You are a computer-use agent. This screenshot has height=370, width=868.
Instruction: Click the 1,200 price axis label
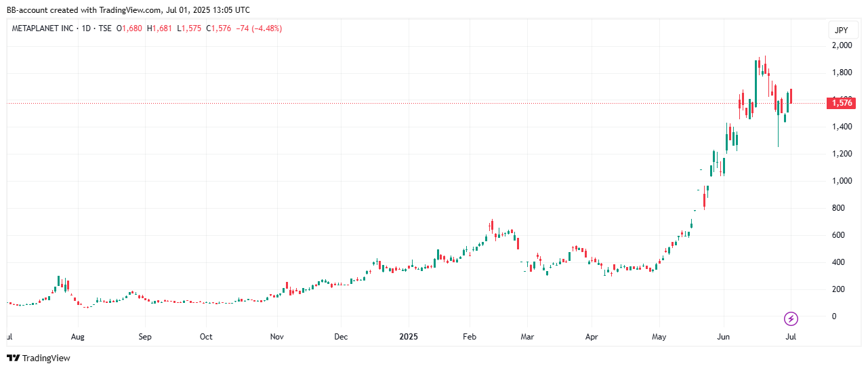[x=843, y=154]
